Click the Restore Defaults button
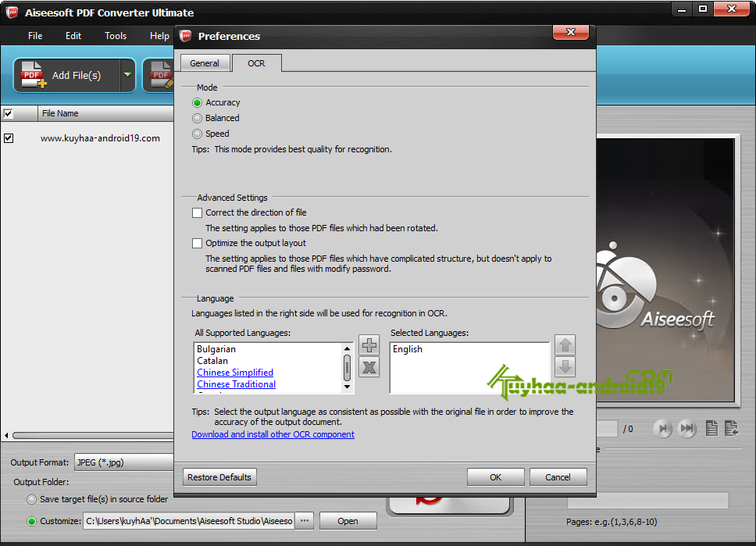The image size is (756, 546). [219, 477]
